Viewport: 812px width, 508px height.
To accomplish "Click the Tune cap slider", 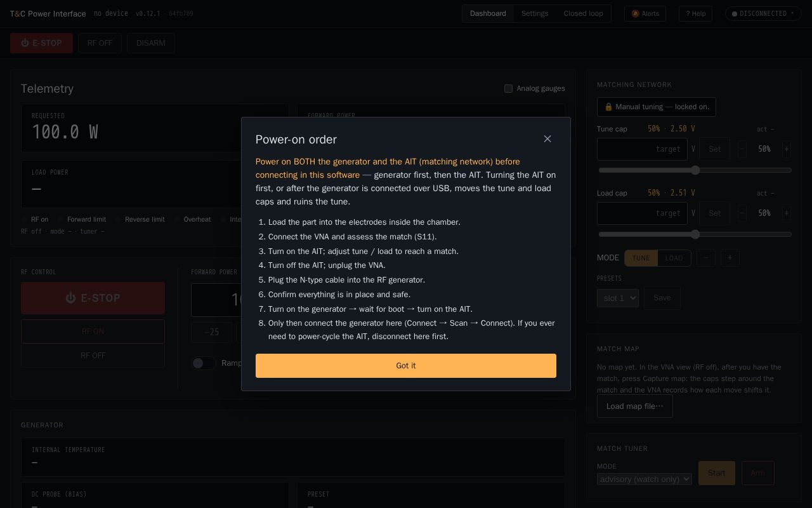I will 695,170.
